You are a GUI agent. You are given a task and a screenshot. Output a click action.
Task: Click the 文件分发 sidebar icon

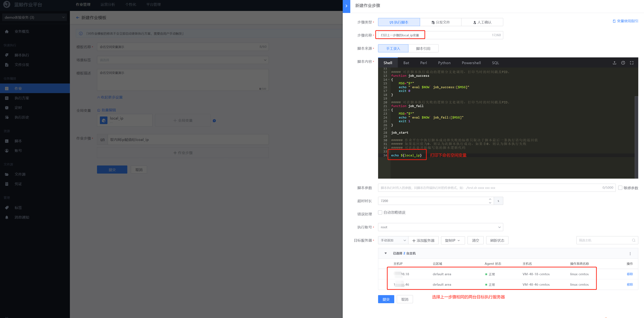coord(7,65)
